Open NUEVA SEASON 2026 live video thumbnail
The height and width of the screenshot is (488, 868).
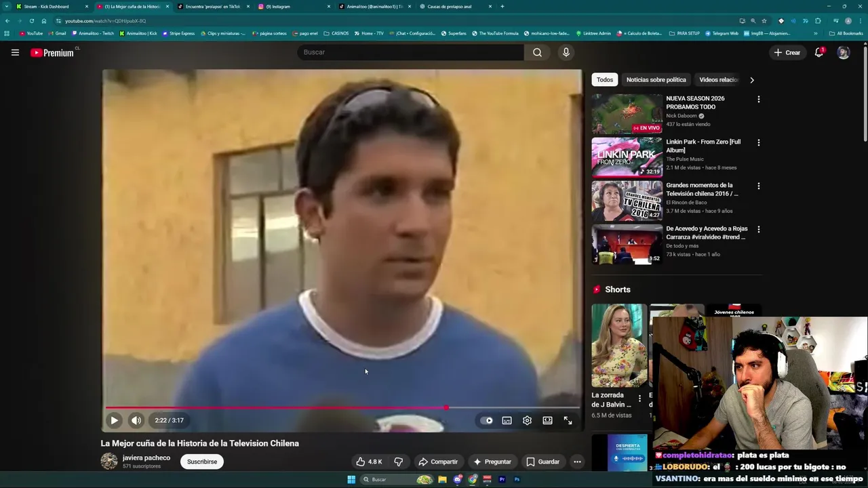coord(627,114)
